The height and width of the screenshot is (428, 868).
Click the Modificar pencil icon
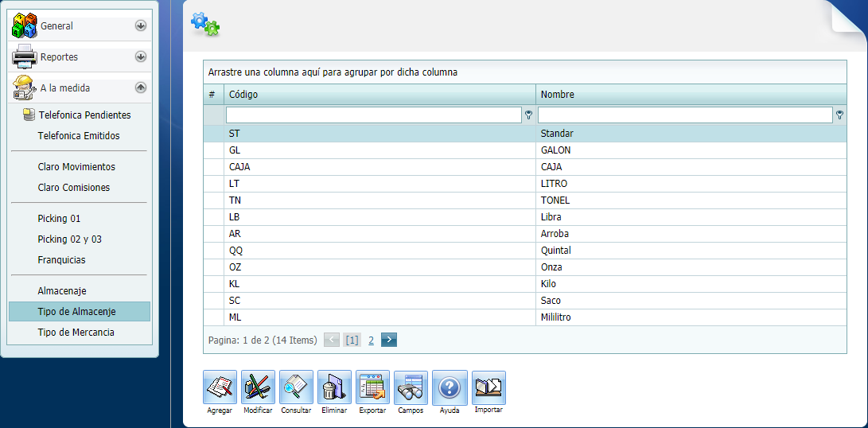click(258, 387)
